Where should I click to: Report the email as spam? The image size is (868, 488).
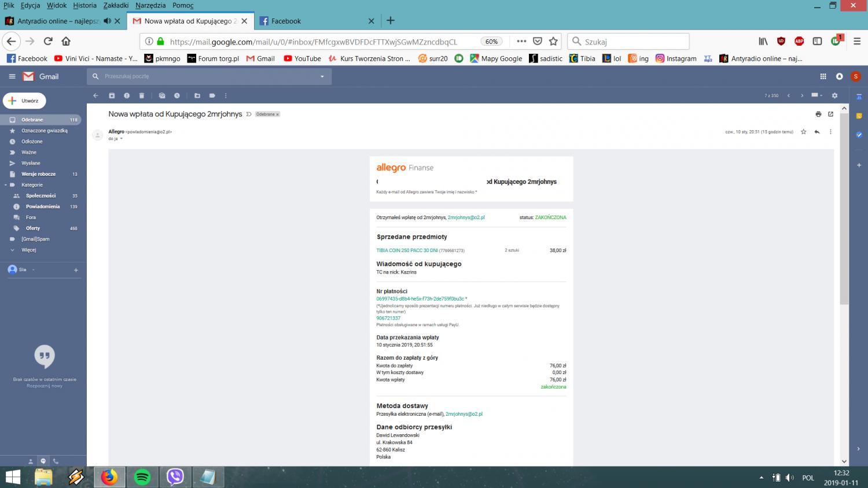tap(127, 95)
